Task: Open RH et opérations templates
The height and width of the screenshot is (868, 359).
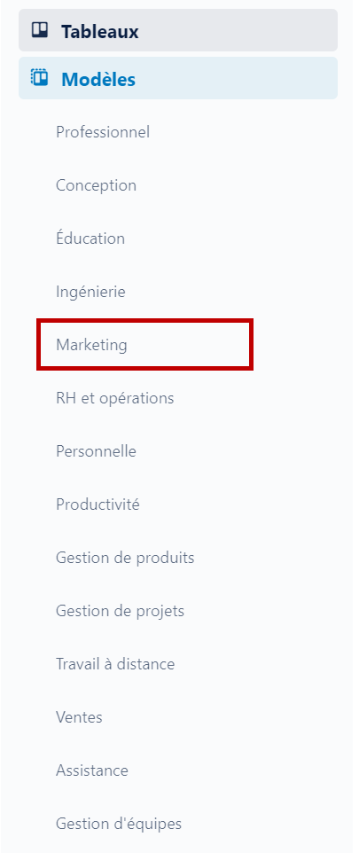Action: click(x=115, y=398)
